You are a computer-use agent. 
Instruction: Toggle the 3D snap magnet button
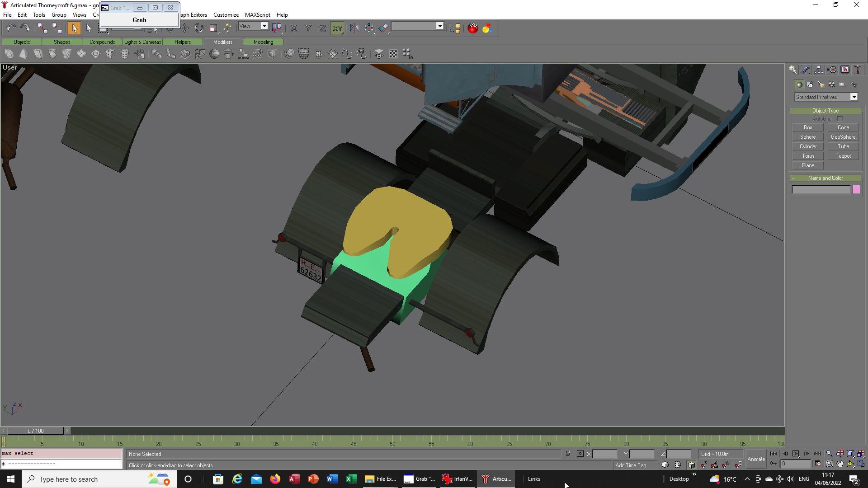coord(703,465)
